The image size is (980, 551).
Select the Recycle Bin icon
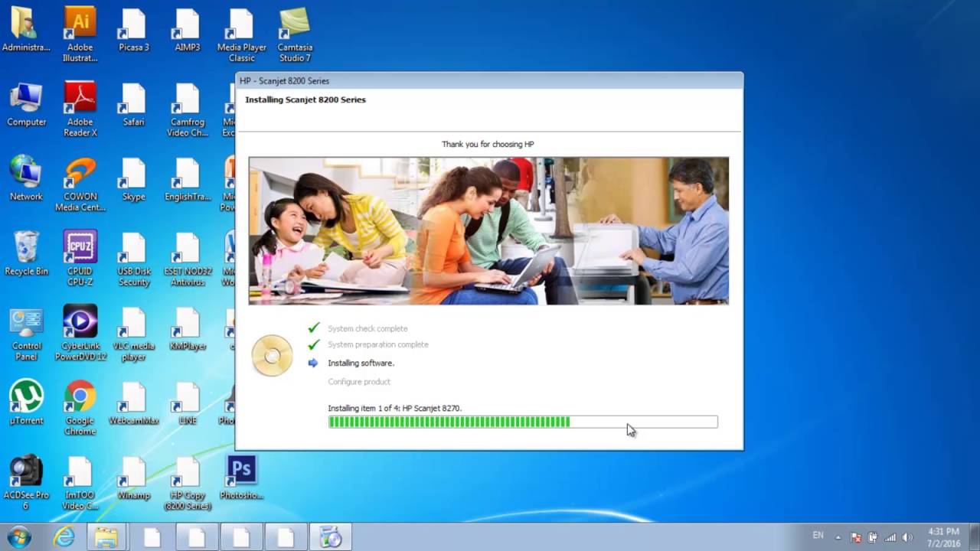[26, 253]
